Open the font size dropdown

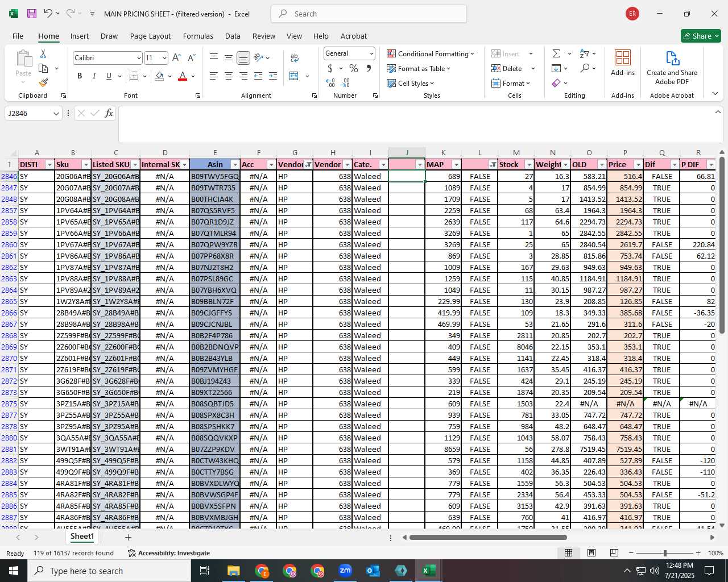(x=164, y=58)
